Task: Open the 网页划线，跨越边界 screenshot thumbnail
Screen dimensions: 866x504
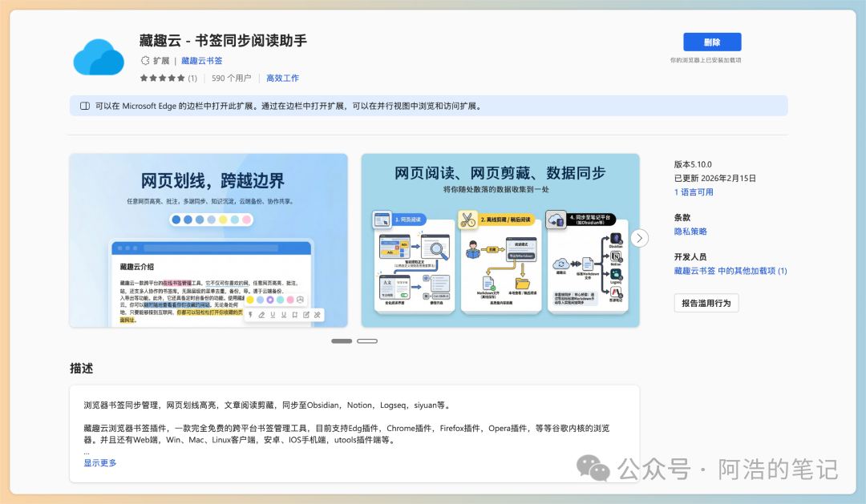Action: (x=208, y=240)
